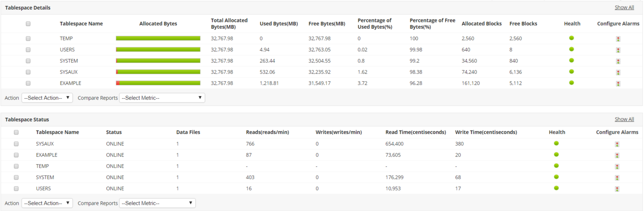Configure alarms for EXAMPLE in Tablespace Details
Screen dimensions: 644x211
(618, 84)
